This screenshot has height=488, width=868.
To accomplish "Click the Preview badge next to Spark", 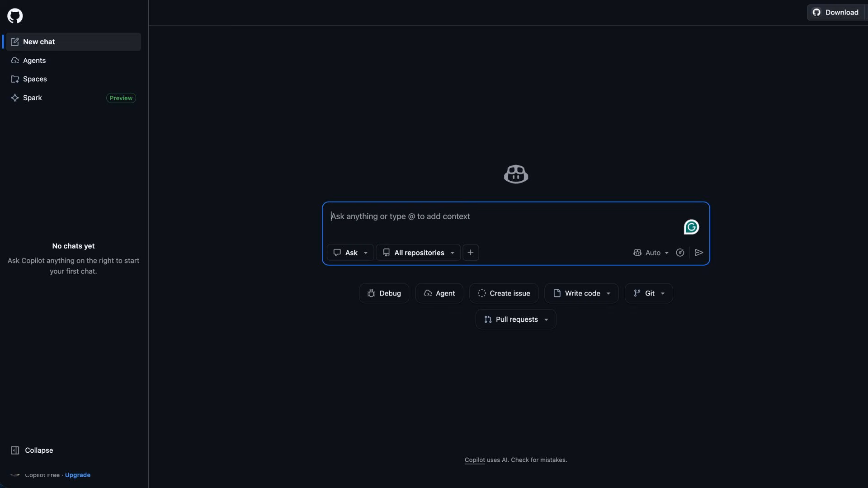I will (x=121, y=98).
